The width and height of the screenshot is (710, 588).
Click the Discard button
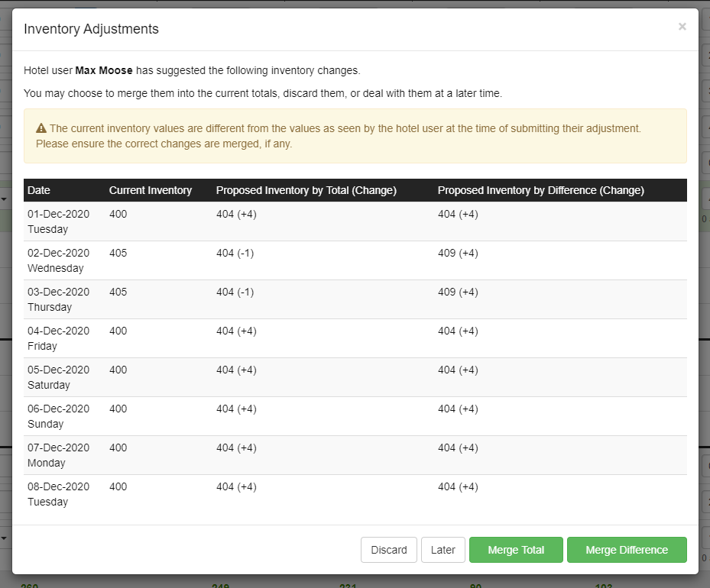pos(389,550)
